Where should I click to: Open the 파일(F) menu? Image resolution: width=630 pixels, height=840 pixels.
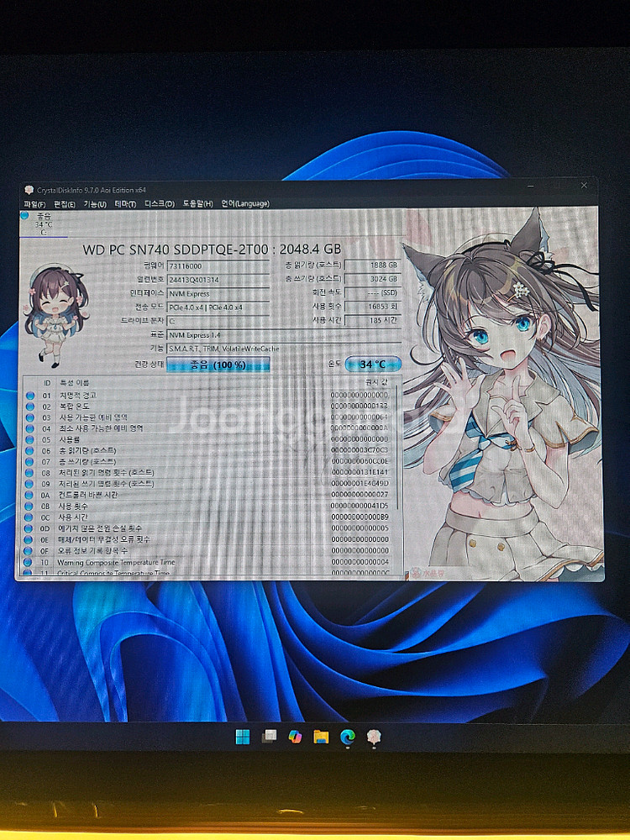coord(34,205)
